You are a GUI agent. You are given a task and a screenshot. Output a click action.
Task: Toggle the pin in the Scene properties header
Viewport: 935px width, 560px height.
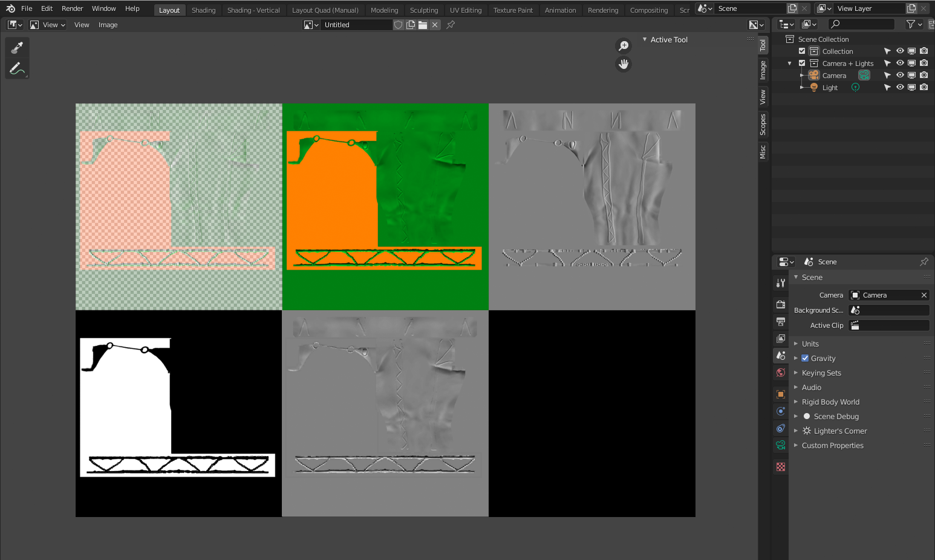(x=924, y=262)
